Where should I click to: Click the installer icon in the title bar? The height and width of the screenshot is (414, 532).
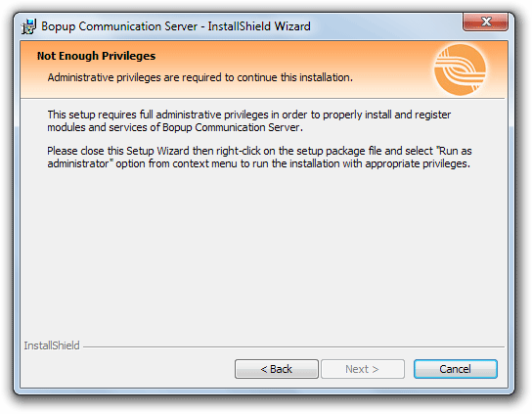tap(28, 26)
